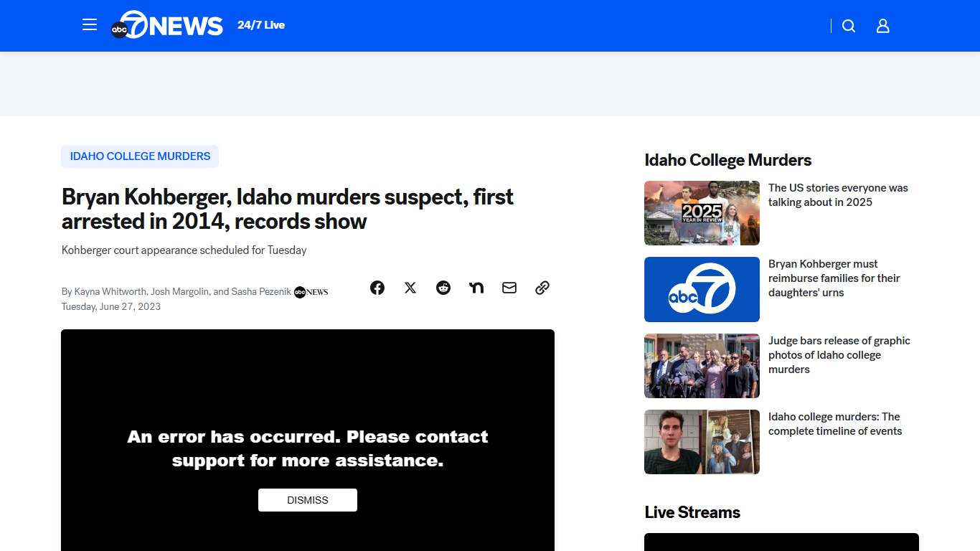
Task: Share the article on Reddit
Action: (x=443, y=288)
